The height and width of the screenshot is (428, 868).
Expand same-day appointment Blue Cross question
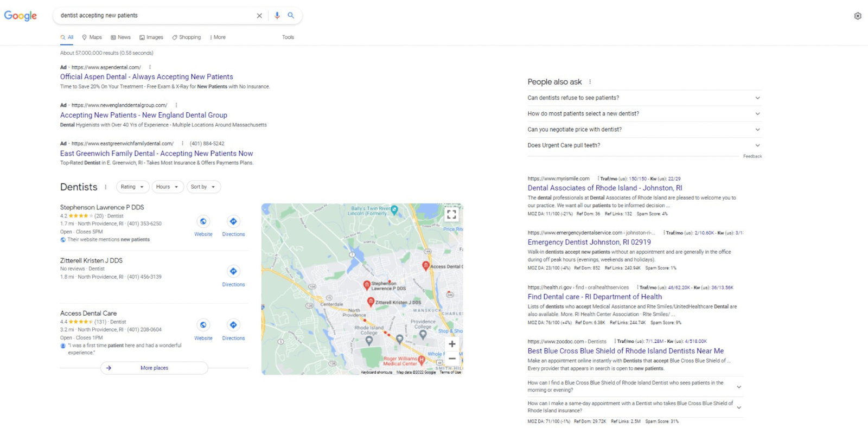coord(635,407)
